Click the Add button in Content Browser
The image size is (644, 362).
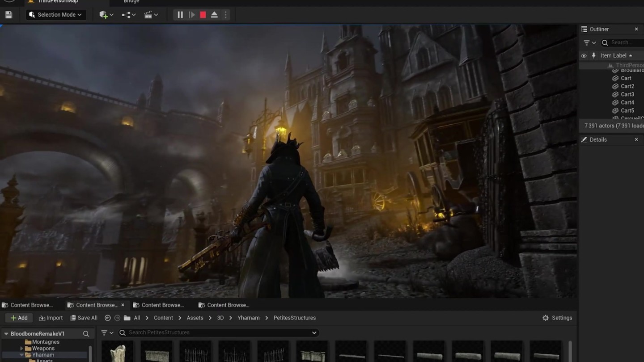click(x=19, y=318)
